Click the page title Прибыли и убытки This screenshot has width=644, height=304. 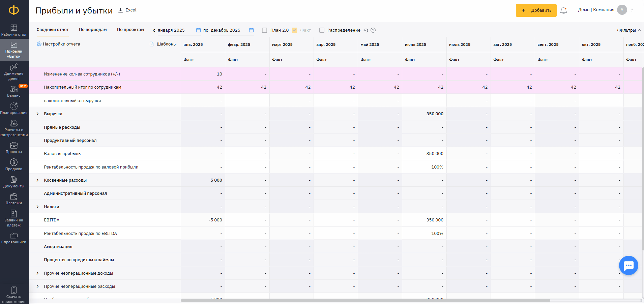[x=74, y=10]
